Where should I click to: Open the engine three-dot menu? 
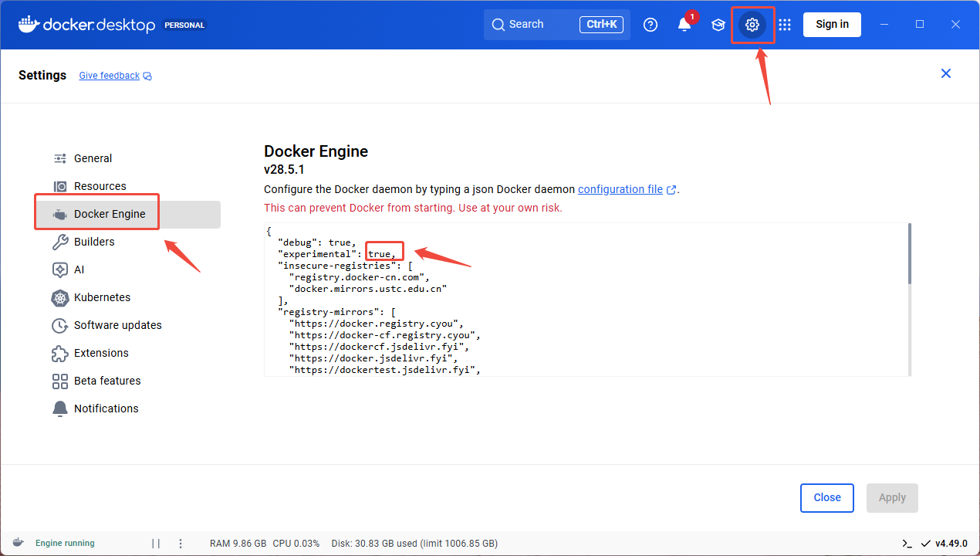click(x=181, y=544)
